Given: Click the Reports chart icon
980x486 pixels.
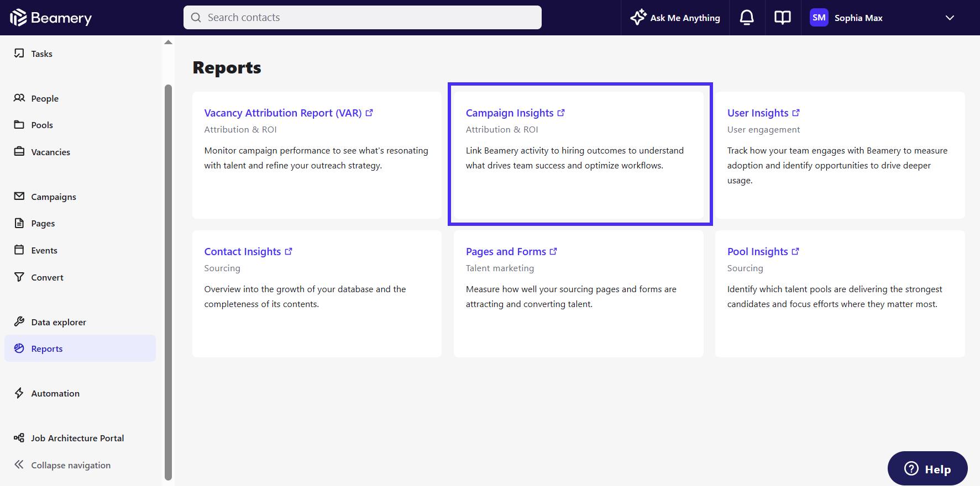Looking at the screenshot, I should tap(19, 348).
